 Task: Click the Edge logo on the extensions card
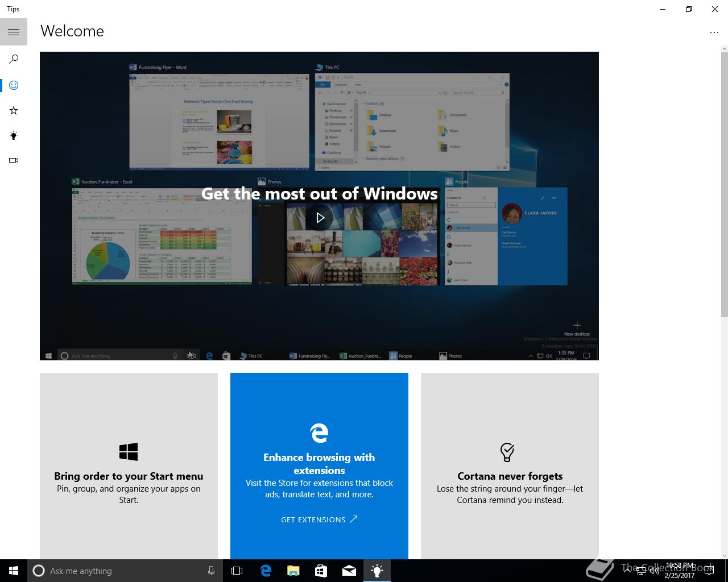pyautogui.click(x=319, y=433)
